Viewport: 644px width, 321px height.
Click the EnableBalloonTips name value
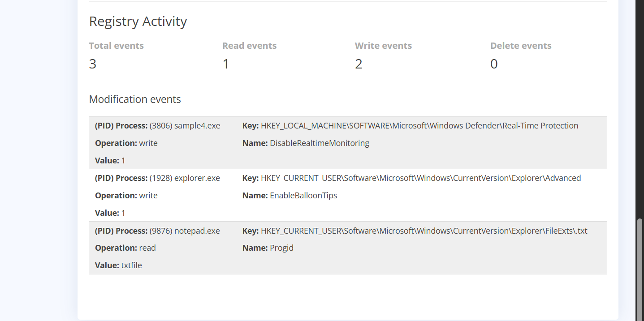pos(303,196)
